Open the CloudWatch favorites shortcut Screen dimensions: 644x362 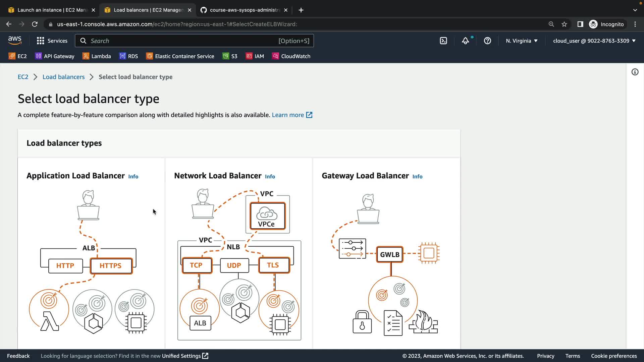tap(291, 56)
